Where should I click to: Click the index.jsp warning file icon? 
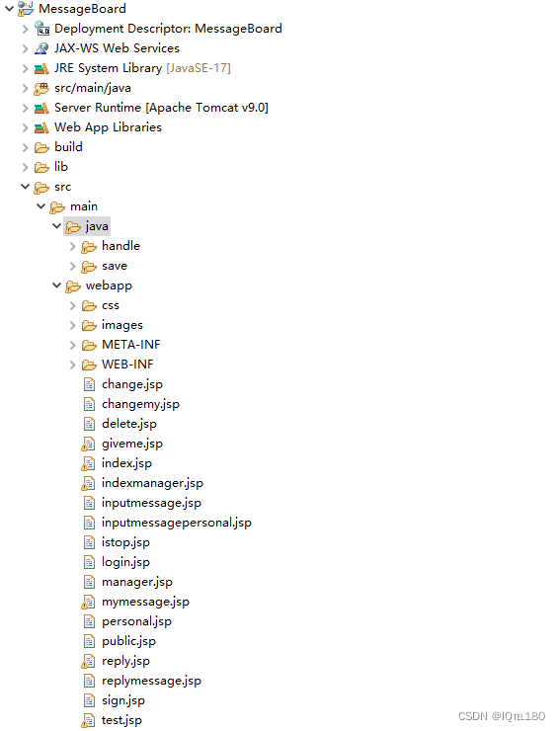(x=88, y=464)
